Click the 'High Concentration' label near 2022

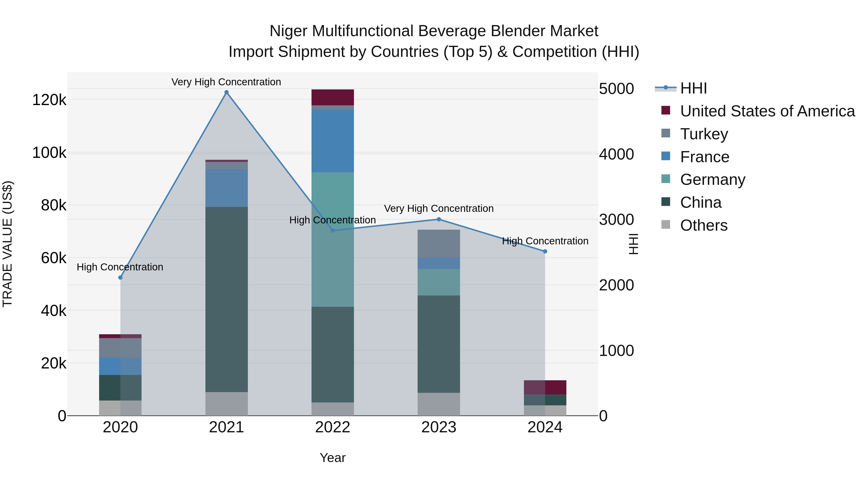coord(332,220)
